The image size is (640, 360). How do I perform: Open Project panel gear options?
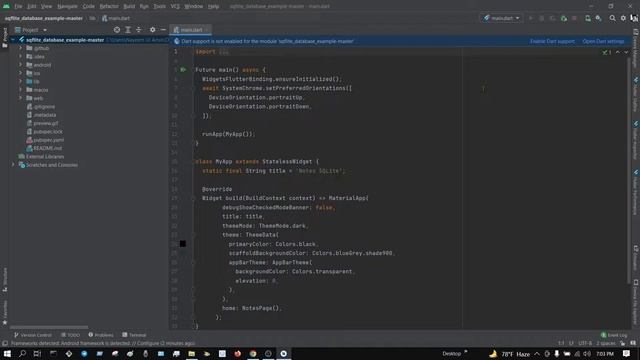152,30
